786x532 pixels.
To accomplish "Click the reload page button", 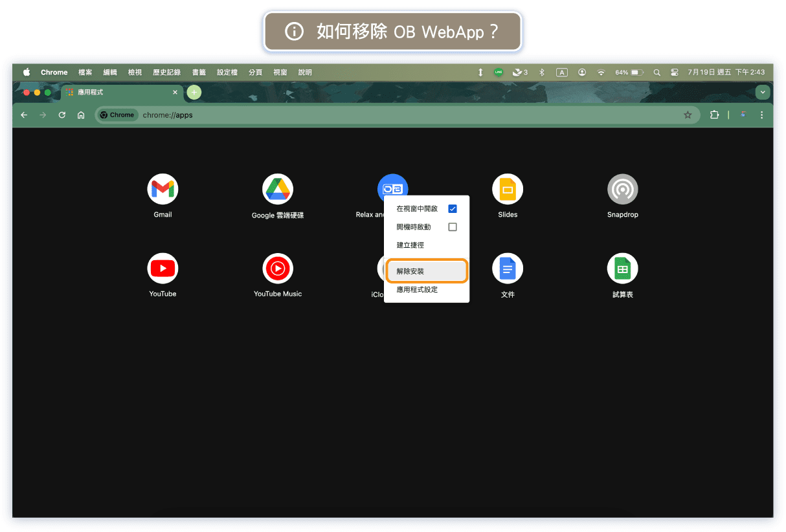I will tap(62, 115).
